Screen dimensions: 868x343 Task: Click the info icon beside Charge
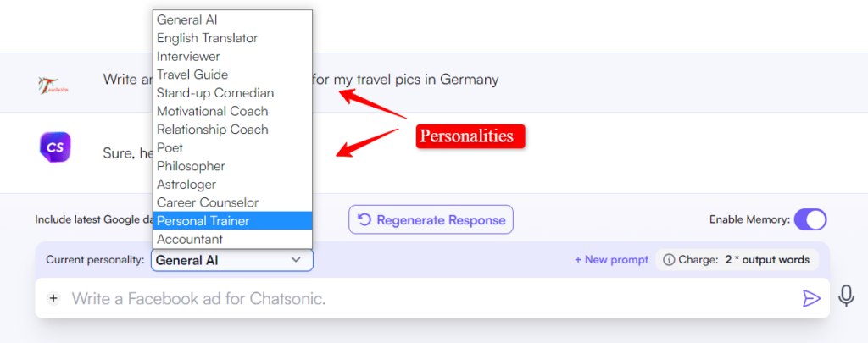(669, 260)
